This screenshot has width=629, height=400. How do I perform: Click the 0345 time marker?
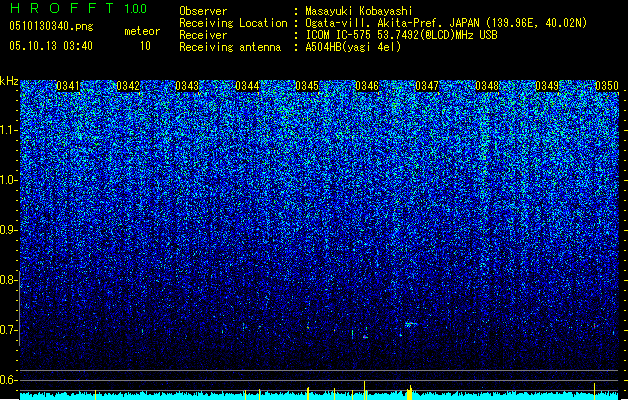coord(307,86)
